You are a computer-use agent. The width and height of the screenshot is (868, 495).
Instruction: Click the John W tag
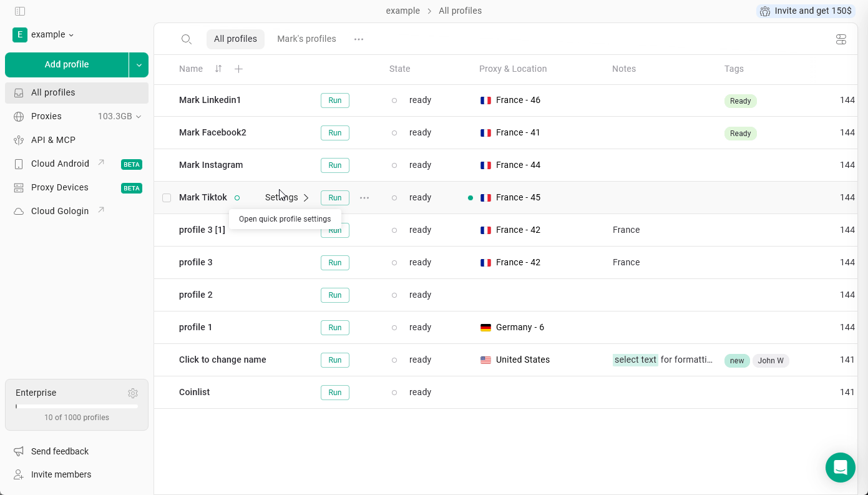[771, 361]
